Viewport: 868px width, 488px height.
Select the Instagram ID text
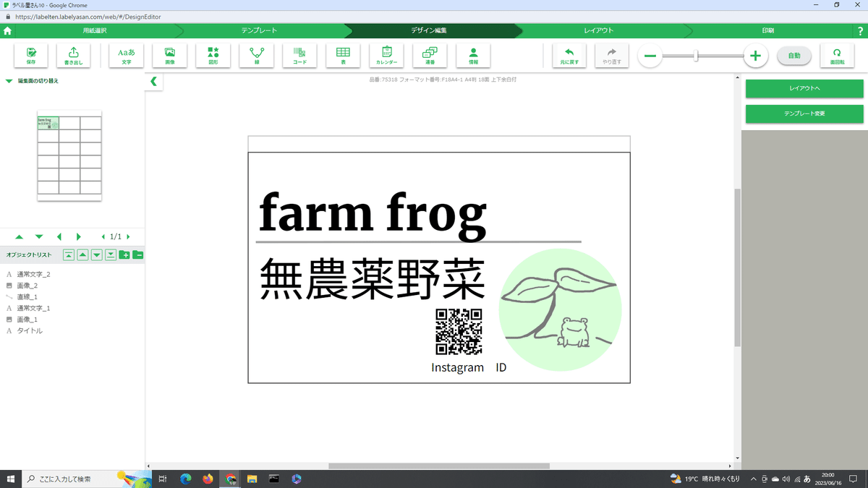[469, 367]
